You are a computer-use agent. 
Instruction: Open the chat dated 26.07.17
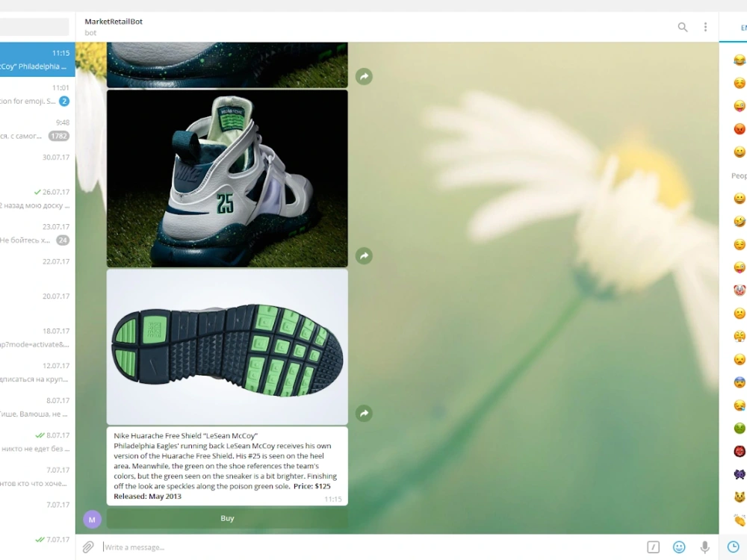coord(37,199)
